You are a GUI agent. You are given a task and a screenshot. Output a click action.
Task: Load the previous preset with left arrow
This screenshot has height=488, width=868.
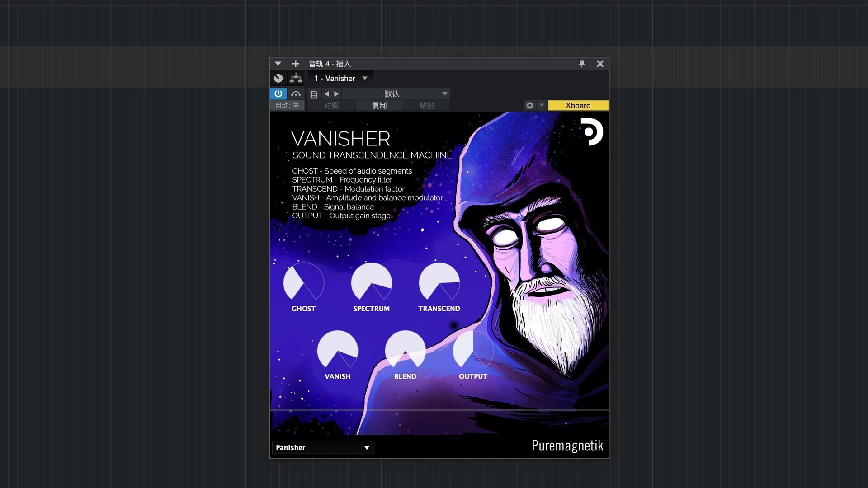326,94
